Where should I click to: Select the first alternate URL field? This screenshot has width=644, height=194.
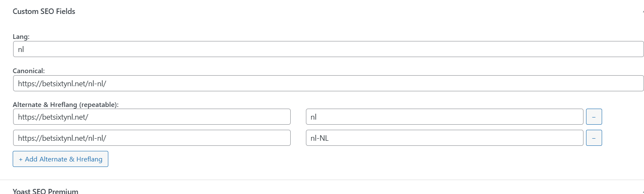[152, 117]
